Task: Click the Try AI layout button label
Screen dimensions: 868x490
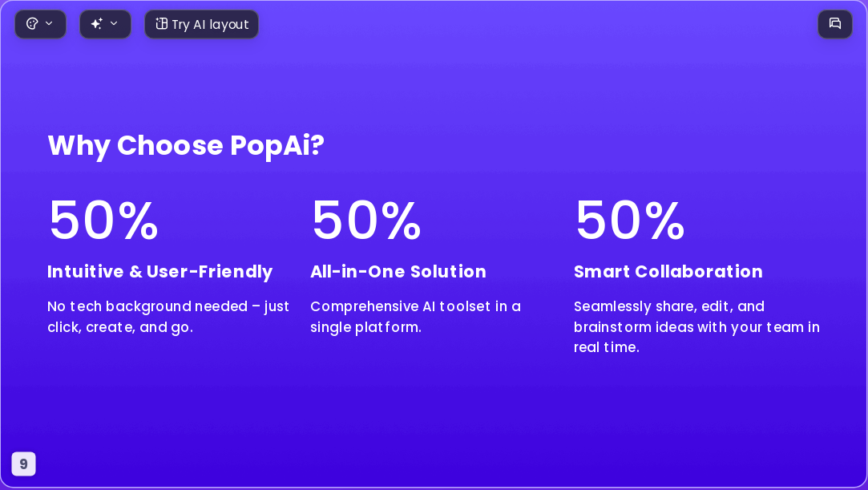Action: click(210, 24)
